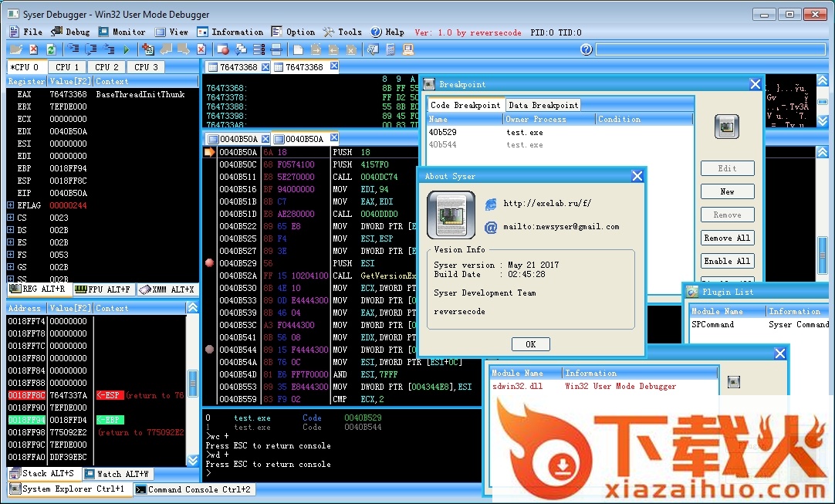The image size is (835, 504).
Task: Select the 40b544 breakpoint row
Action: [559, 144]
